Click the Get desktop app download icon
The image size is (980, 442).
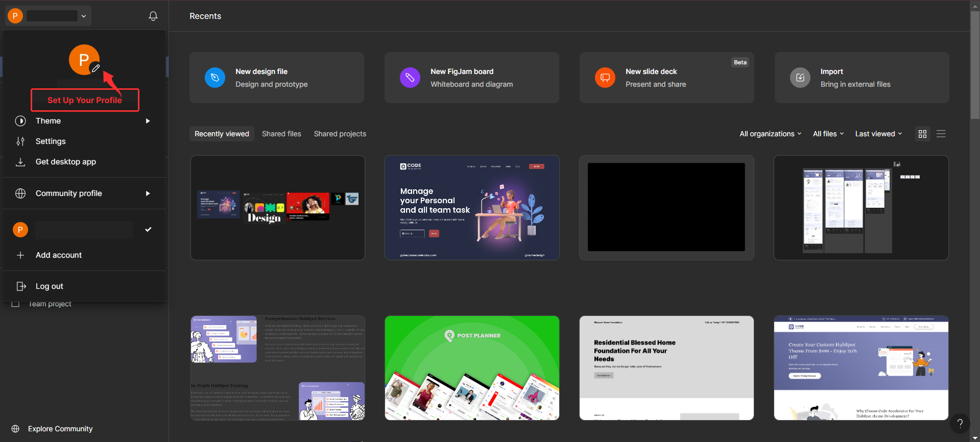[20, 162]
